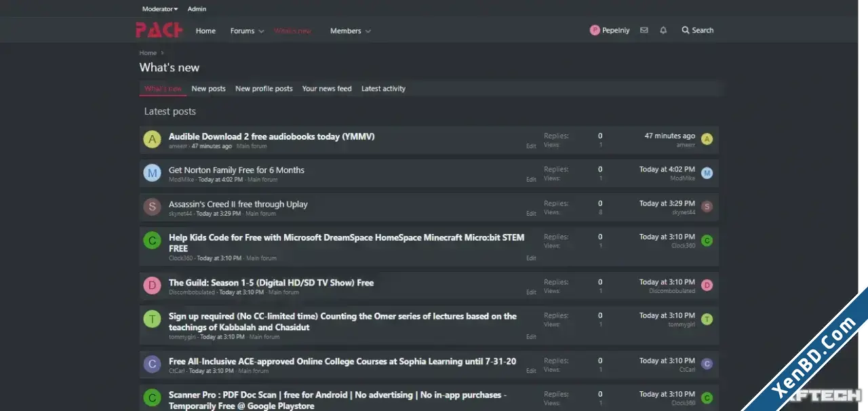The width and height of the screenshot is (868, 411).
Task: Click the "Latest posts" section heading
Action: [x=170, y=111]
